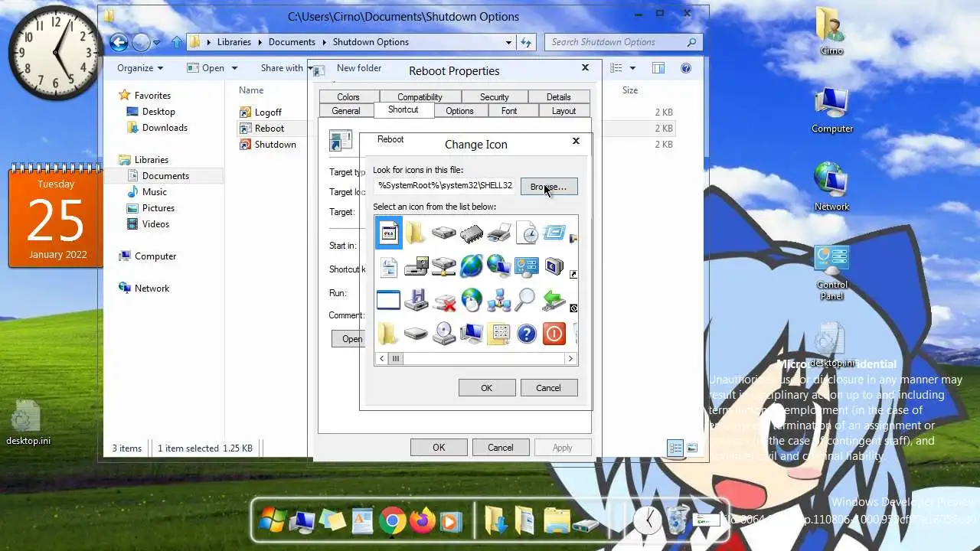Select the printer icon in the list

coord(499,233)
